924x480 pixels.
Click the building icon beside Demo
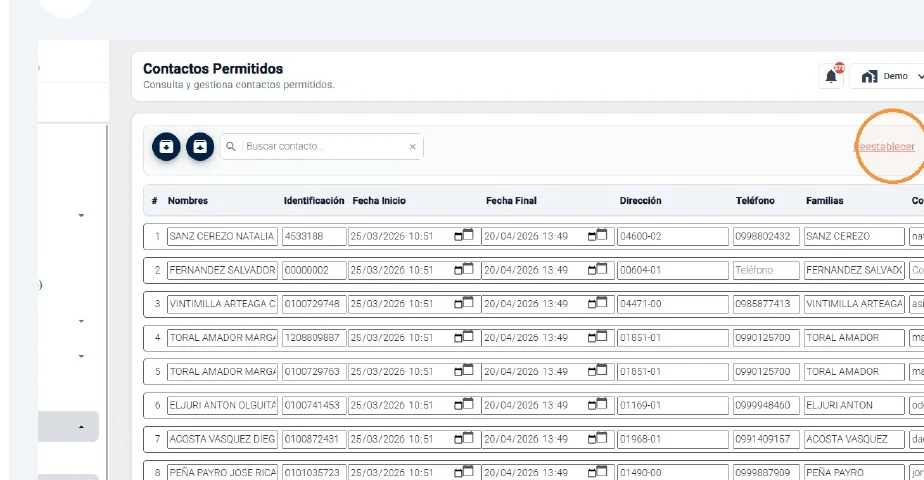tap(869, 77)
